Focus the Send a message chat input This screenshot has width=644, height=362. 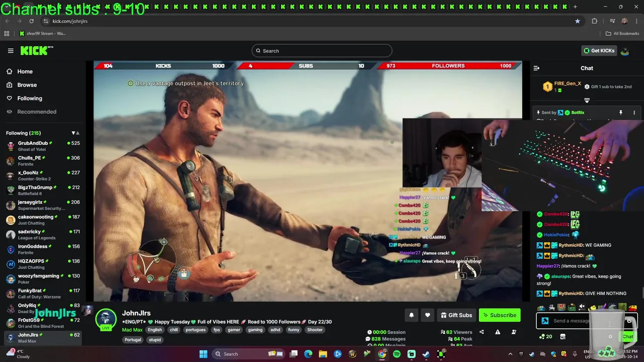[587, 321]
